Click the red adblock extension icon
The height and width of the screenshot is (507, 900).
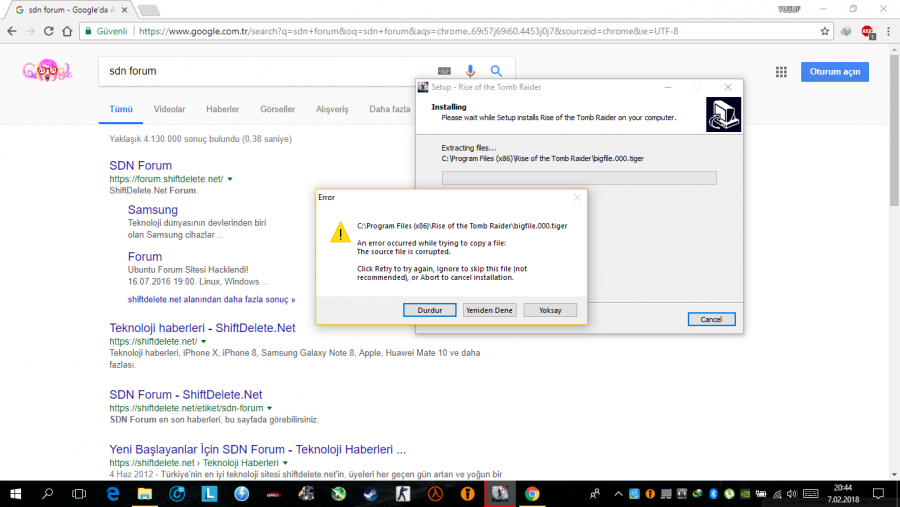pos(867,32)
